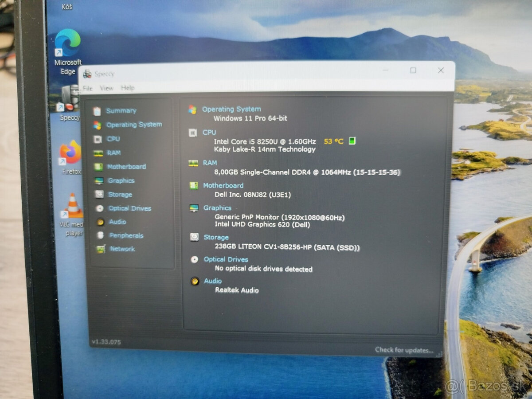Open the Help menu
The width and height of the screenshot is (532, 399).
click(128, 88)
